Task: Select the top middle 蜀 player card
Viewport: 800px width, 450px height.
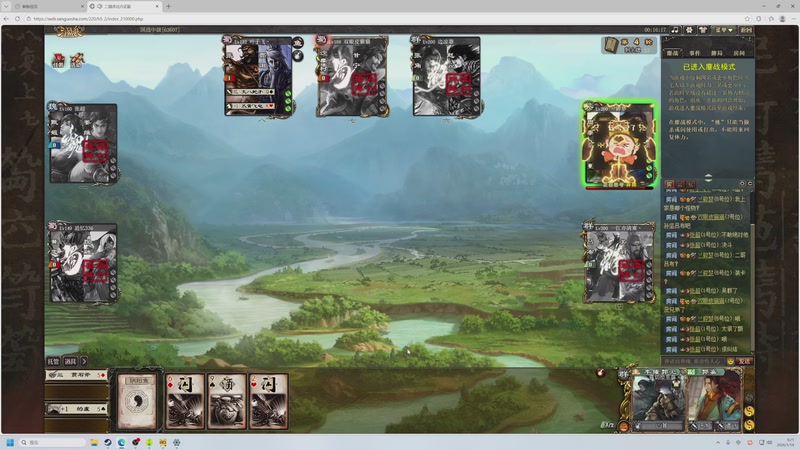Action: pyautogui.click(x=352, y=77)
